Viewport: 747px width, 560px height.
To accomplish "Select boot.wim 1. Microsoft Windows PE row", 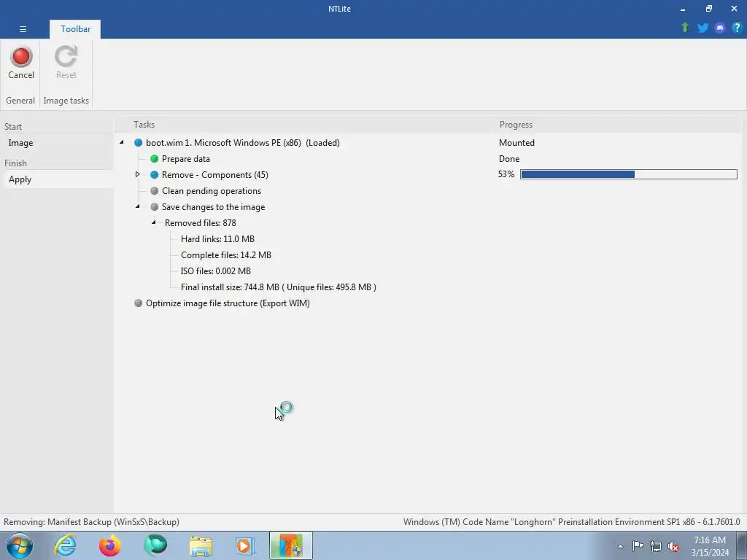I will pos(243,143).
